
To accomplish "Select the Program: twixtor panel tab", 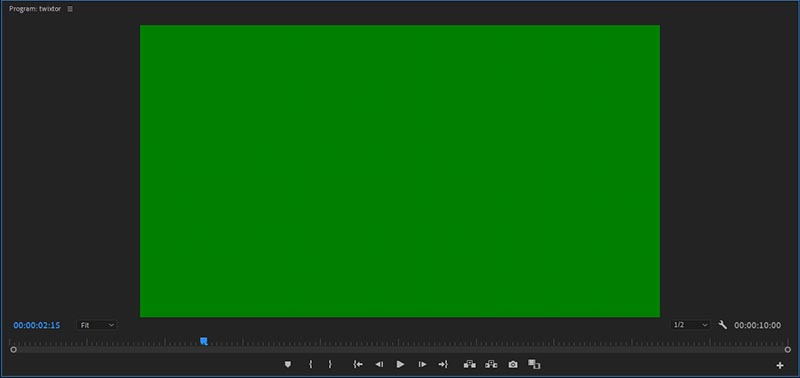I will (x=35, y=9).
